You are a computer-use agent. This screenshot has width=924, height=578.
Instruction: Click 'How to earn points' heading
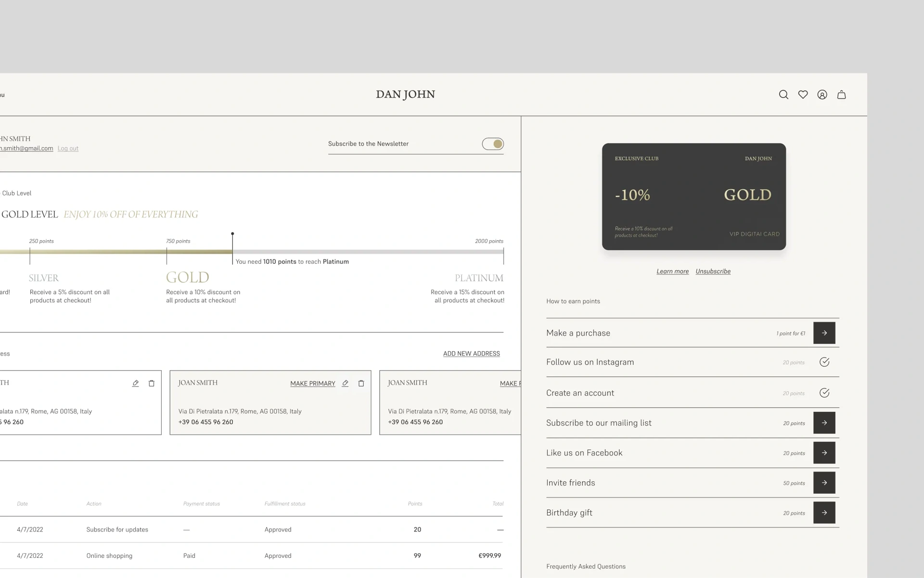(x=573, y=301)
